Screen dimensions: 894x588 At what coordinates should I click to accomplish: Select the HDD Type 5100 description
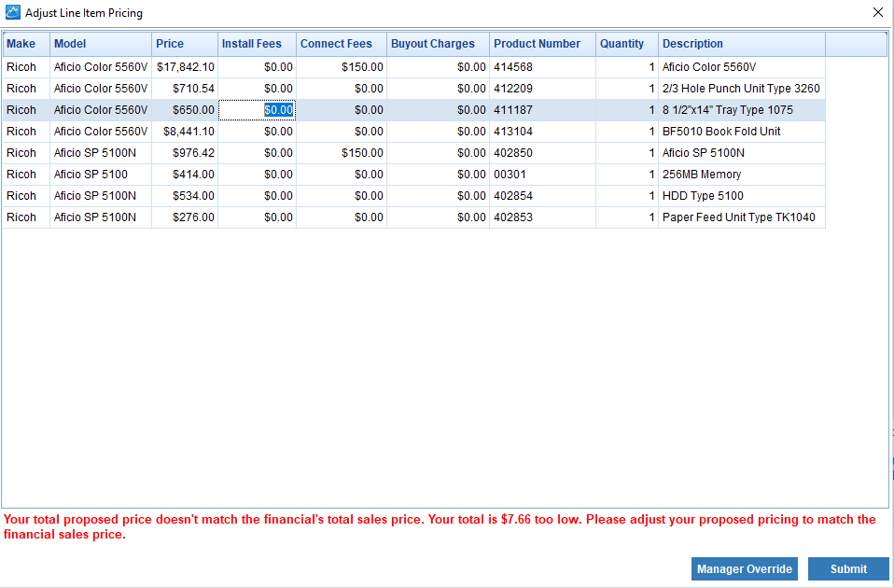click(742, 196)
